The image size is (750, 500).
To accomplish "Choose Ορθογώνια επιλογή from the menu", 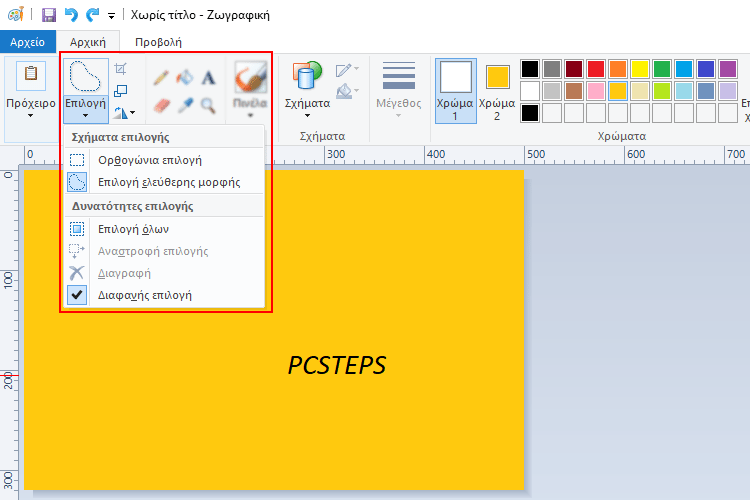I will [x=164, y=160].
